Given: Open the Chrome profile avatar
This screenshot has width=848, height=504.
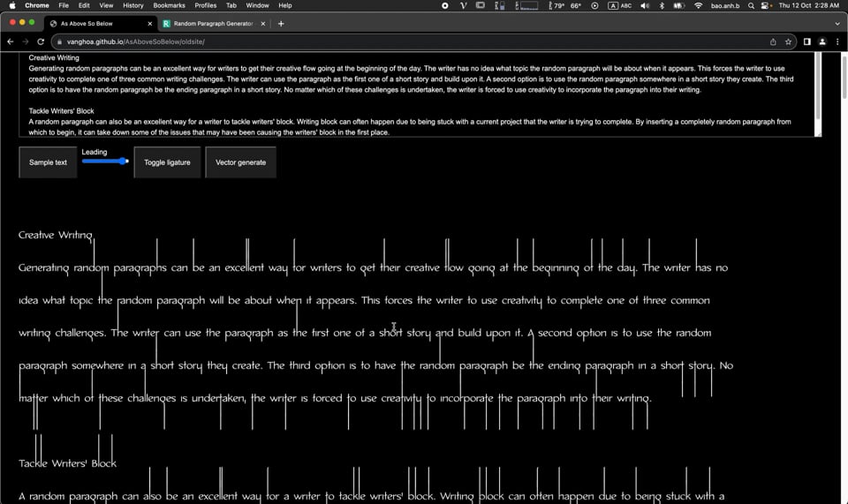Looking at the screenshot, I should 822,41.
